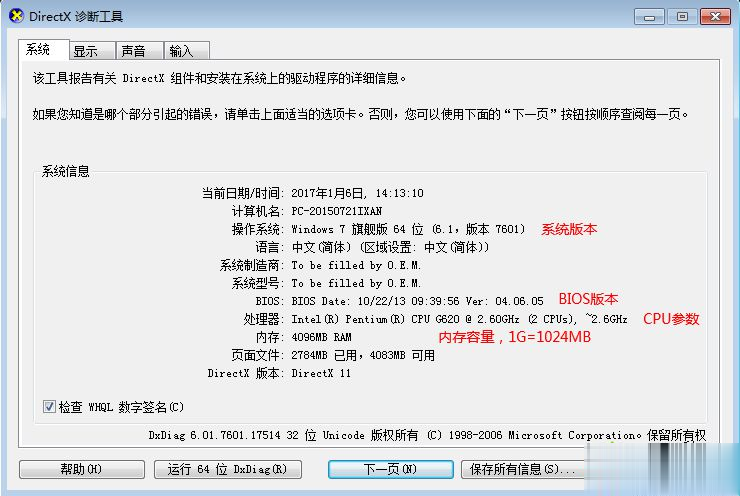The image size is (740, 496).
Task: Select date value 2017年1月6日, 14:13:10
Action: point(357,193)
